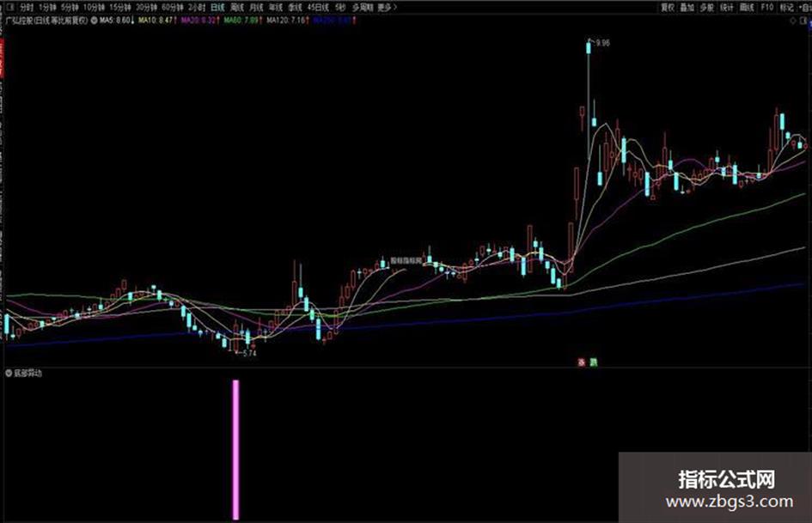Click the 标记 mark button
This screenshot has height=523, width=812.
pos(786,7)
